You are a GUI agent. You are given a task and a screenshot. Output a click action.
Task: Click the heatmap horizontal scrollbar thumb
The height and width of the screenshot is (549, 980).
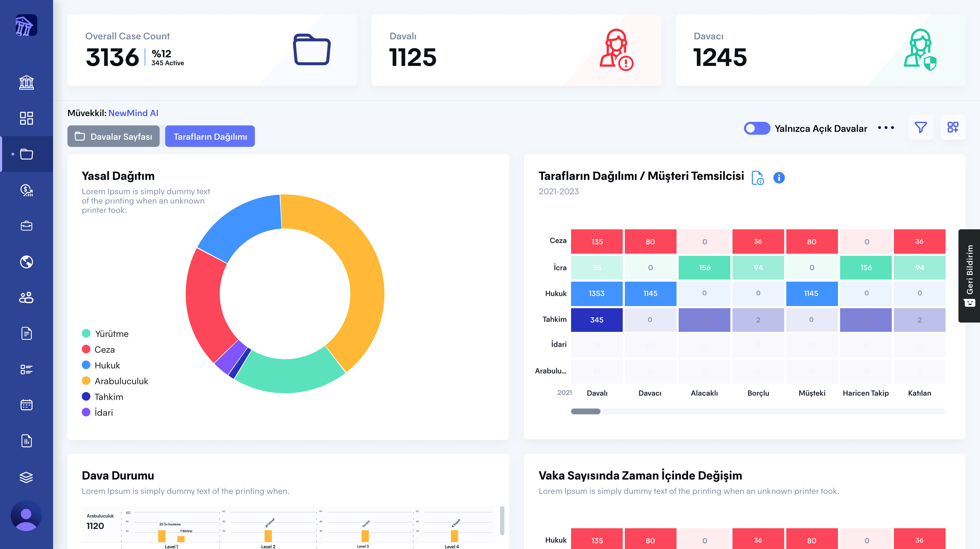pyautogui.click(x=585, y=411)
